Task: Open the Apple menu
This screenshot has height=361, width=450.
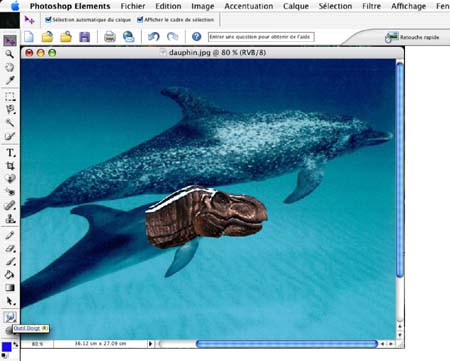Action: click(15, 6)
